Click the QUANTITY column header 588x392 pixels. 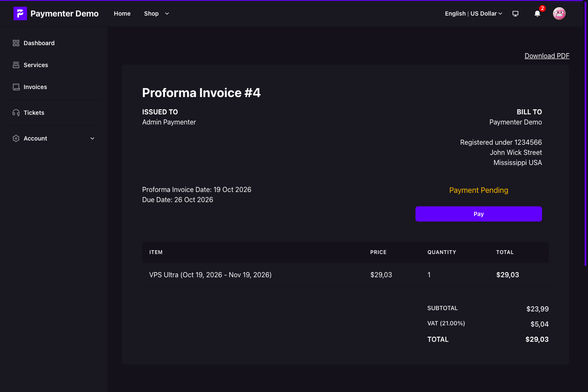click(442, 252)
